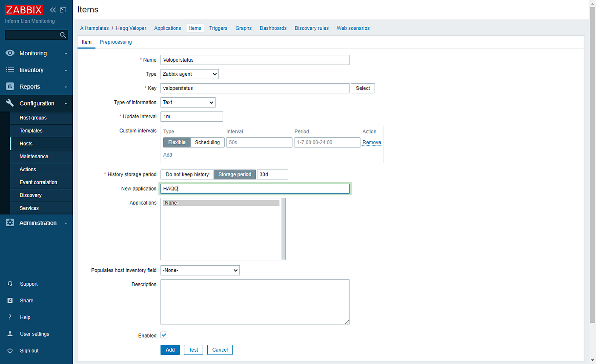The image size is (596, 364).
Task: Open Event correlation in sidebar
Action: 41,182
